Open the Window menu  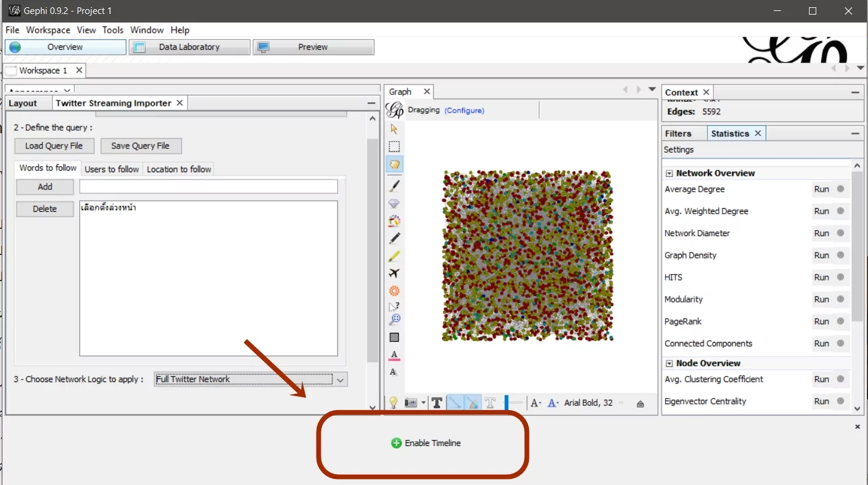coord(147,30)
